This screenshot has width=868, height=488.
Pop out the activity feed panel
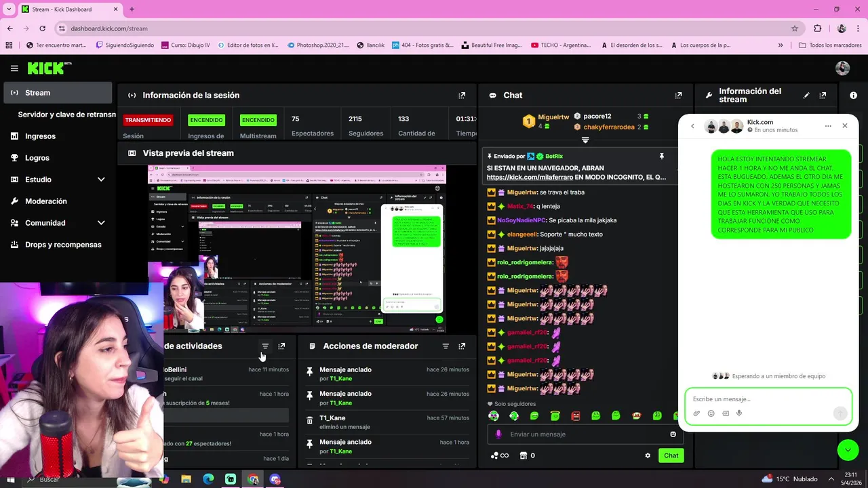point(281,346)
